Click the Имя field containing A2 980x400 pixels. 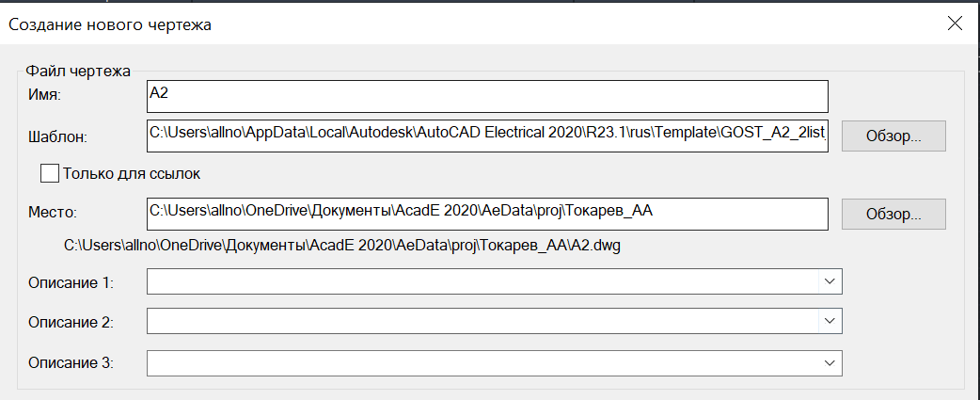[x=487, y=96]
